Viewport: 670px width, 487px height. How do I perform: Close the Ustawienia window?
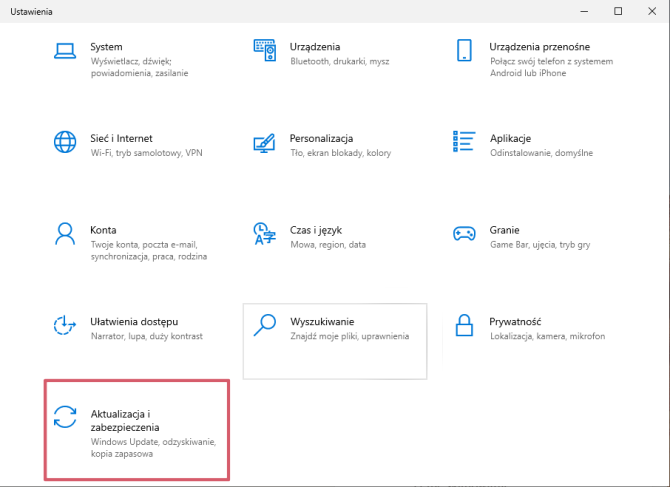tap(652, 11)
